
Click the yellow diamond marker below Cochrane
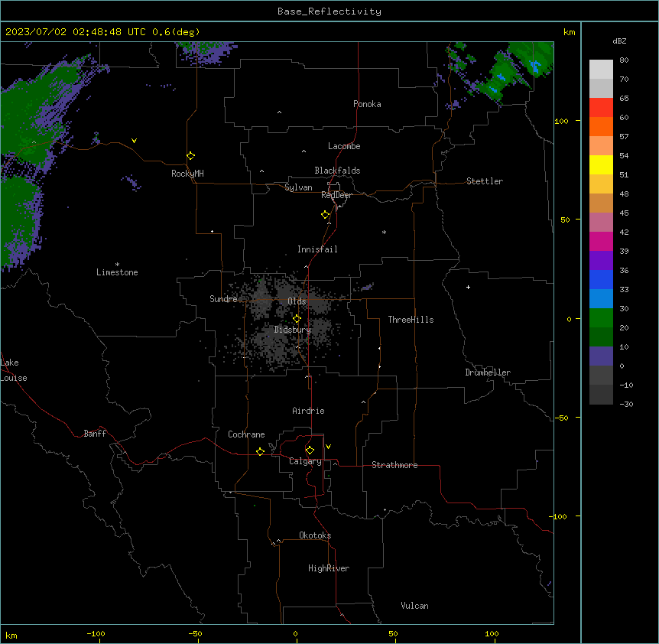click(260, 451)
